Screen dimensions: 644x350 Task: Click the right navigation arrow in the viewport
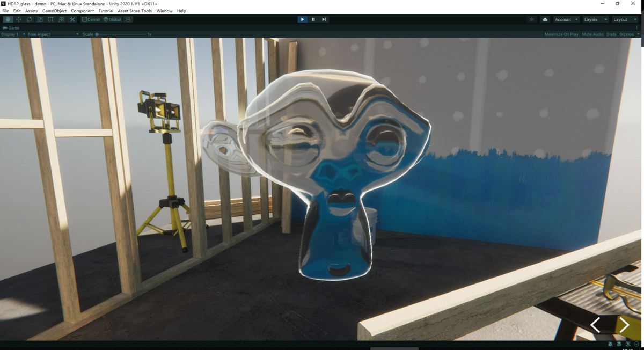click(624, 325)
